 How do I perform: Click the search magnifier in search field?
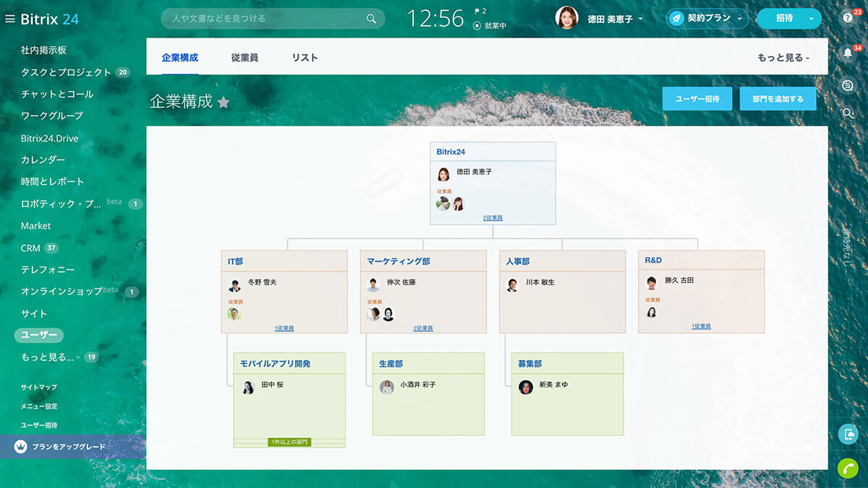pos(371,19)
